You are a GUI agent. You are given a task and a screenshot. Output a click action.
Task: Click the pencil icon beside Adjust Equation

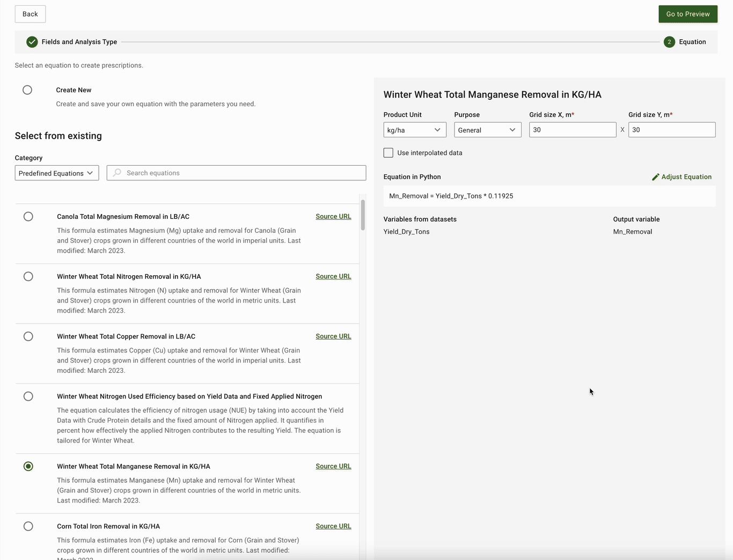655,177
